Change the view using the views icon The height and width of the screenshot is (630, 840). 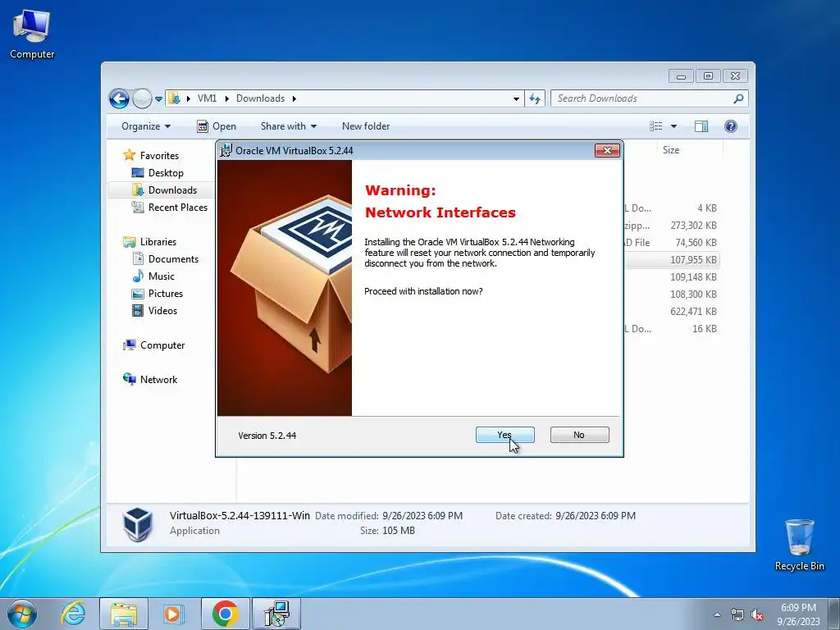[655, 126]
